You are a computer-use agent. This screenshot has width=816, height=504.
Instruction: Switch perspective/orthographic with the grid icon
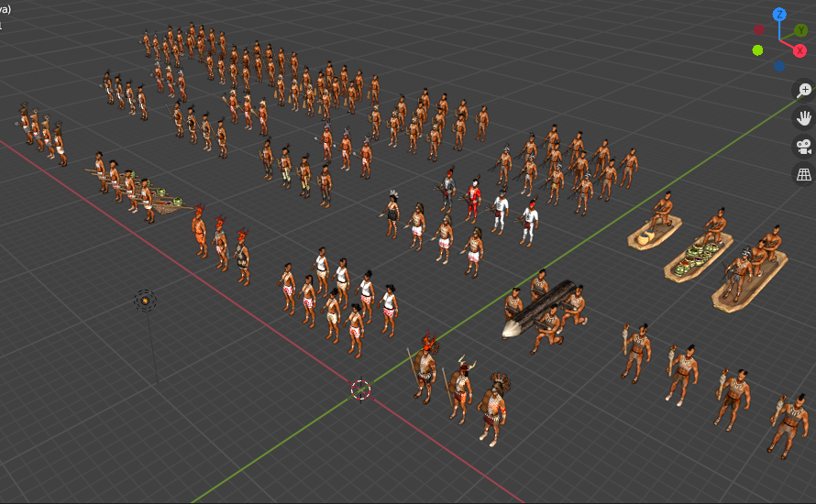coord(803,175)
